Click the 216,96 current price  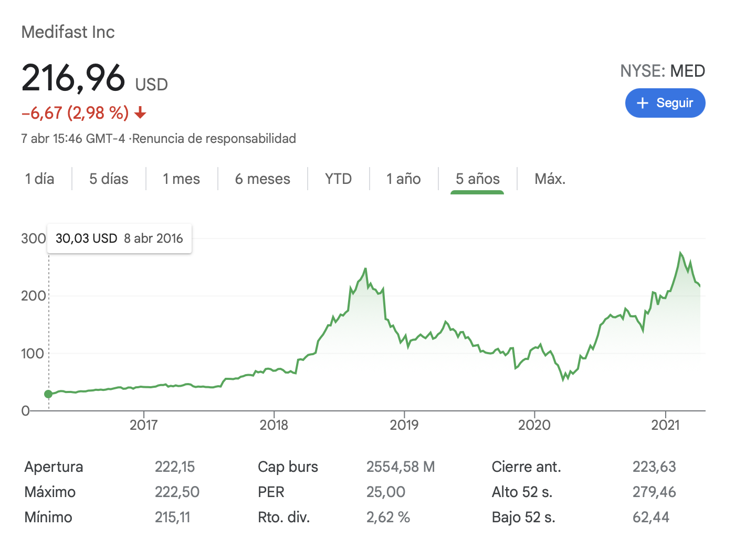tap(73, 78)
